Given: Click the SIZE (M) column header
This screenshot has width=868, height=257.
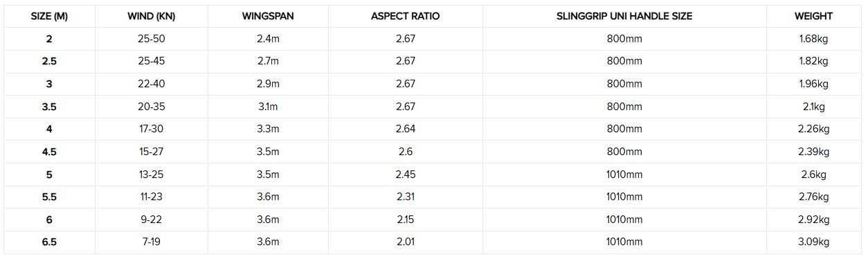Looking at the screenshot, I should [49, 16].
